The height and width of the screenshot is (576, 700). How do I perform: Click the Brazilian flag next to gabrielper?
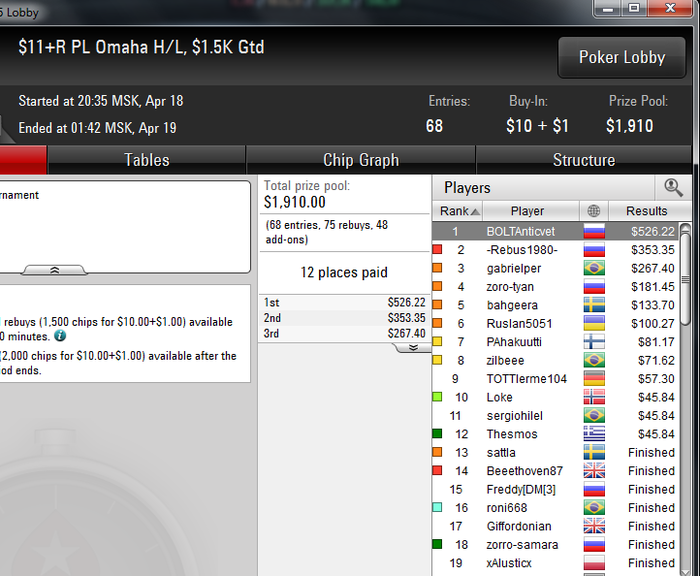[594, 268]
